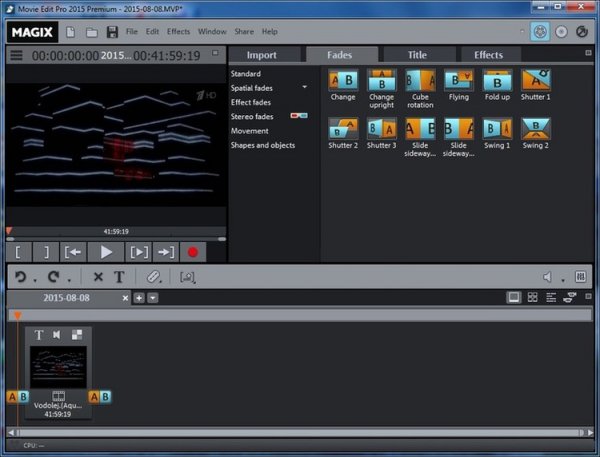Click the multicam mode icon
This screenshot has width=600, height=457.
pyautogui.click(x=570, y=297)
